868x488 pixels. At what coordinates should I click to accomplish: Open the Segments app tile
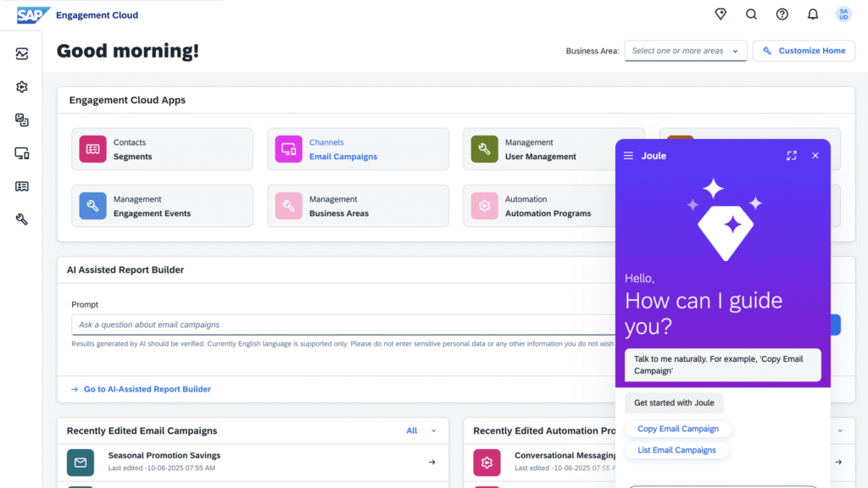(x=163, y=150)
